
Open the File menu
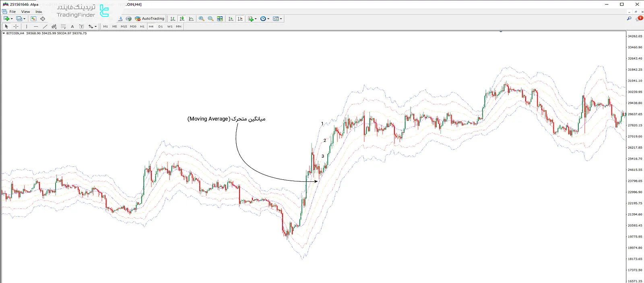pyautogui.click(x=12, y=12)
